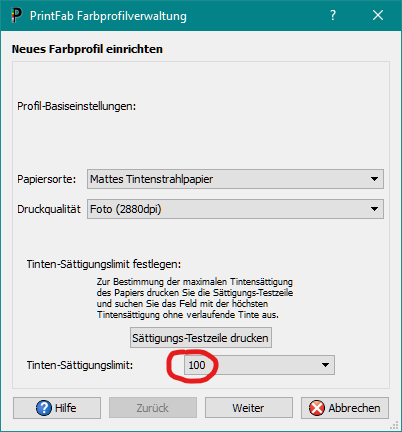
Task: Click the PrintFab logo icon in title bar
Action: [16, 15]
